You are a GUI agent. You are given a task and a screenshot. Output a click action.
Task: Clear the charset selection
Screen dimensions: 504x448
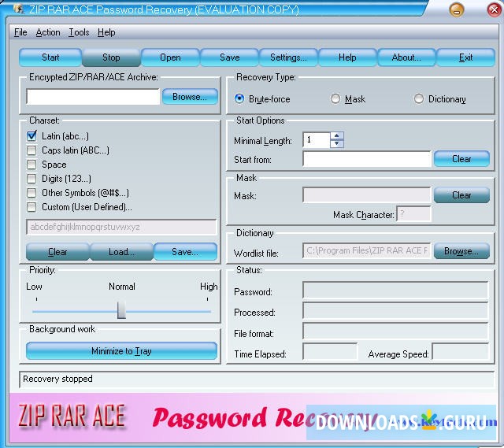(x=57, y=252)
